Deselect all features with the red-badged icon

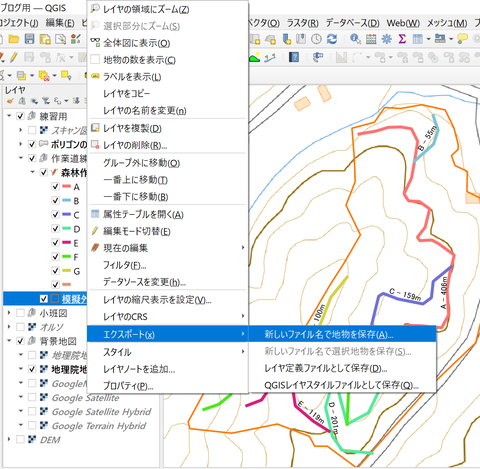coord(44,76)
